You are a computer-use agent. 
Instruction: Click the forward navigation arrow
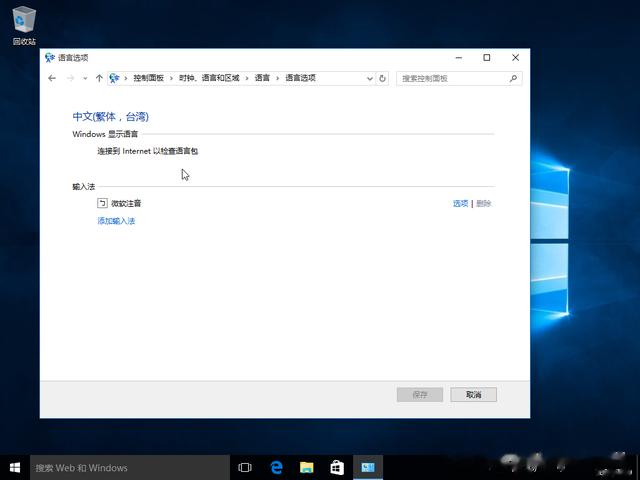pos(70,78)
